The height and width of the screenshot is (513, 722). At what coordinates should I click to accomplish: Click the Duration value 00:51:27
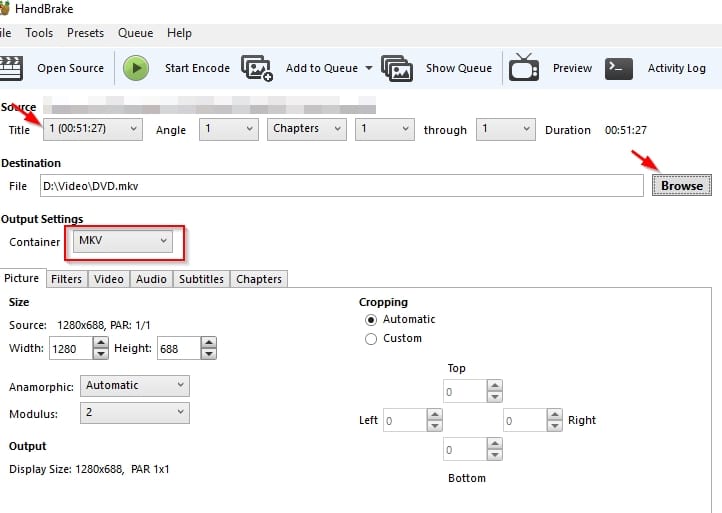click(x=626, y=130)
